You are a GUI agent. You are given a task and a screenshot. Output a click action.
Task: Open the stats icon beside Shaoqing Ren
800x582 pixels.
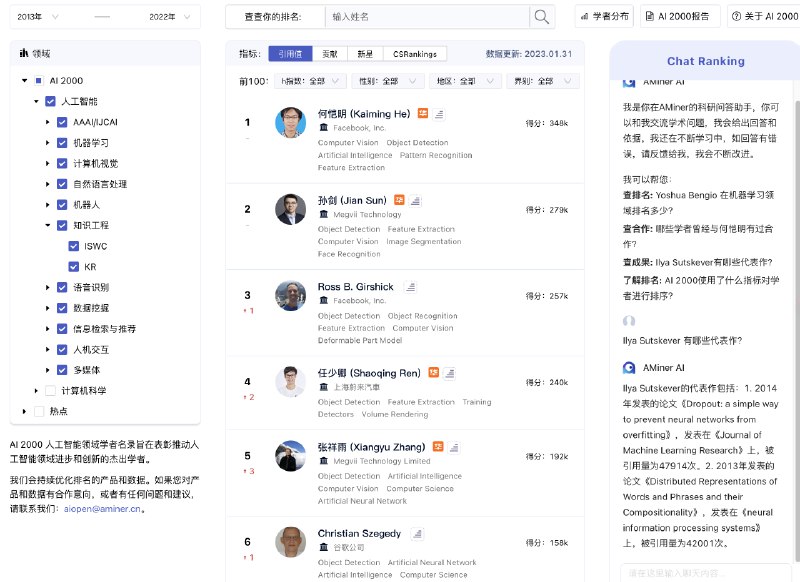click(x=450, y=374)
